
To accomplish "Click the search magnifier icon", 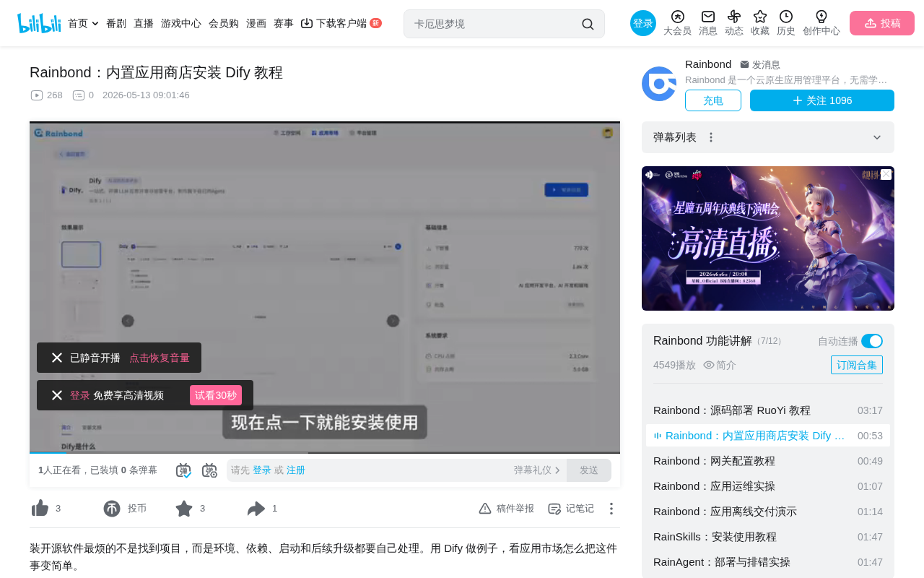I will [x=588, y=24].
